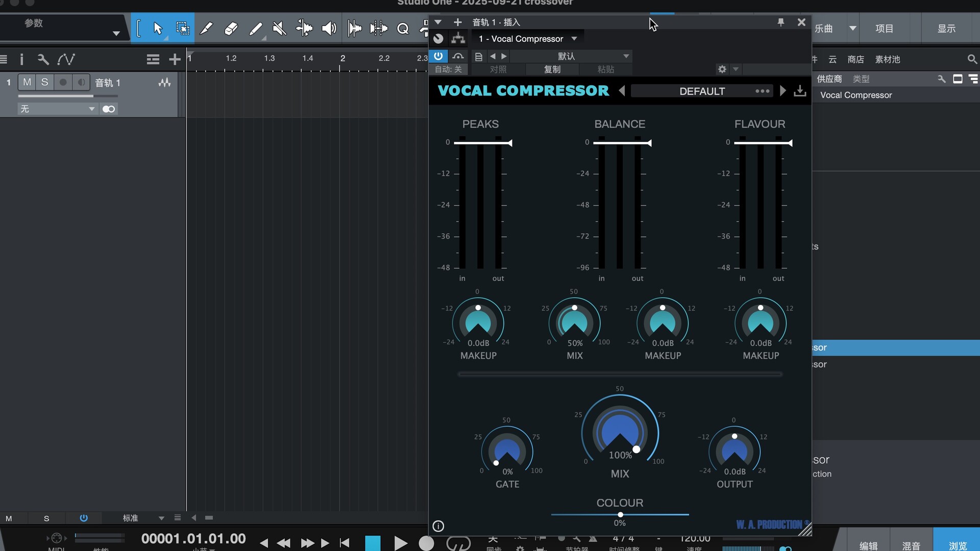The height and width of the screenshot is (551, 980).
Task: Pin the plugin window
Action: pyautogui.click(x=780, y=22)
